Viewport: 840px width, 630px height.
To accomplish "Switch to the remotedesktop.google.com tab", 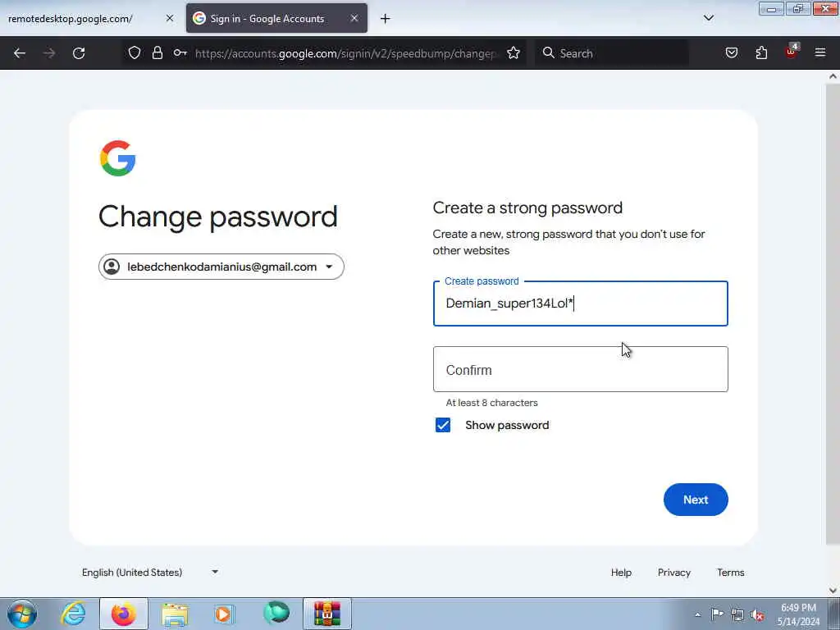I will [x=91, y=18].
